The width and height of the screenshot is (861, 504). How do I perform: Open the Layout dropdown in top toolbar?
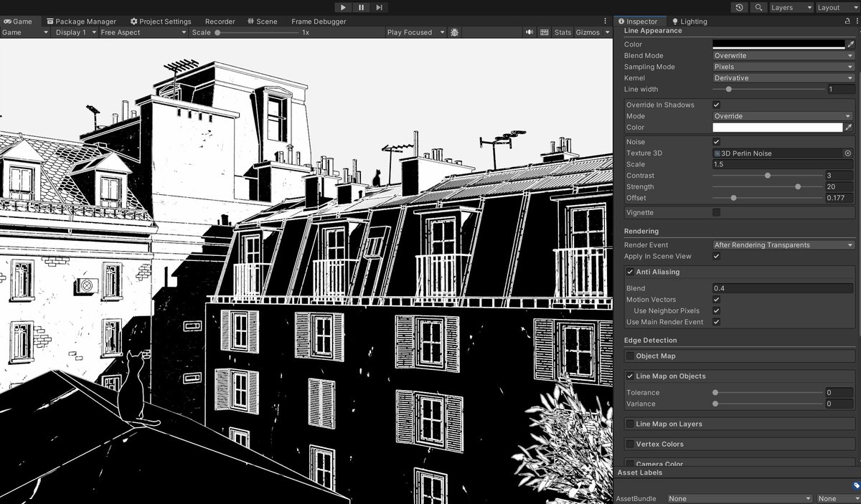tap(837, 7)
